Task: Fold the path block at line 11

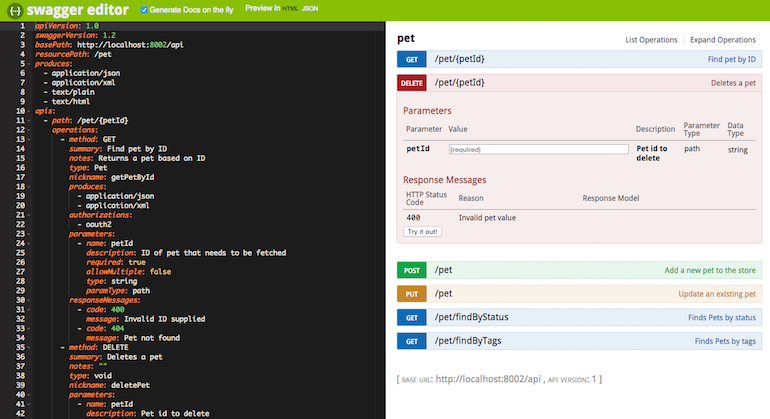Action: [29, 121]
